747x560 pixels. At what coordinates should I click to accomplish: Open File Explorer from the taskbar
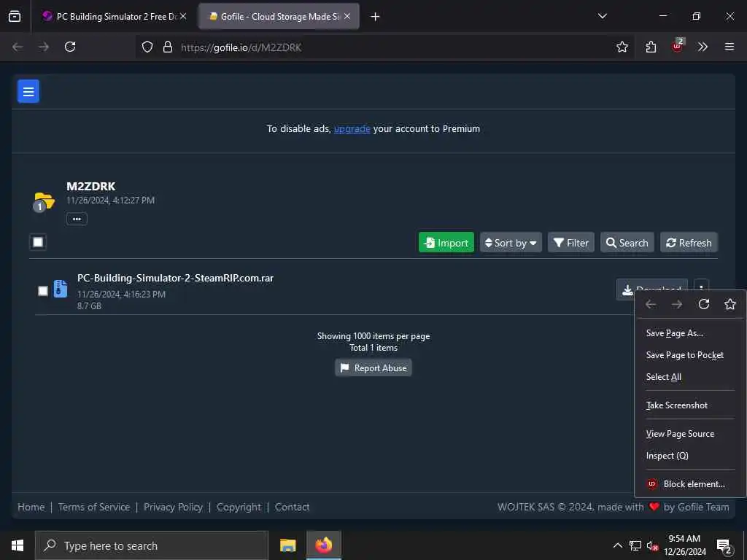(287, 545)
